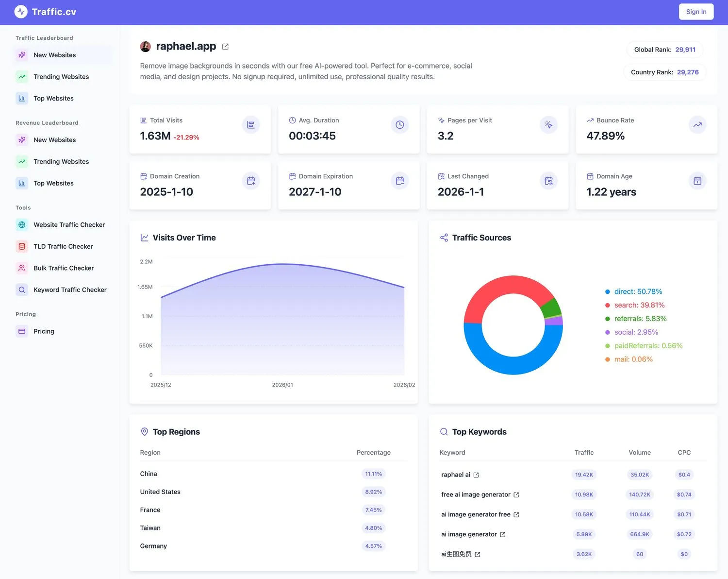Click Revenue Leaderboard Top Websites chart icon
Image resolution: width=728 pixels, height=579 pixels.
coord(22,183)
